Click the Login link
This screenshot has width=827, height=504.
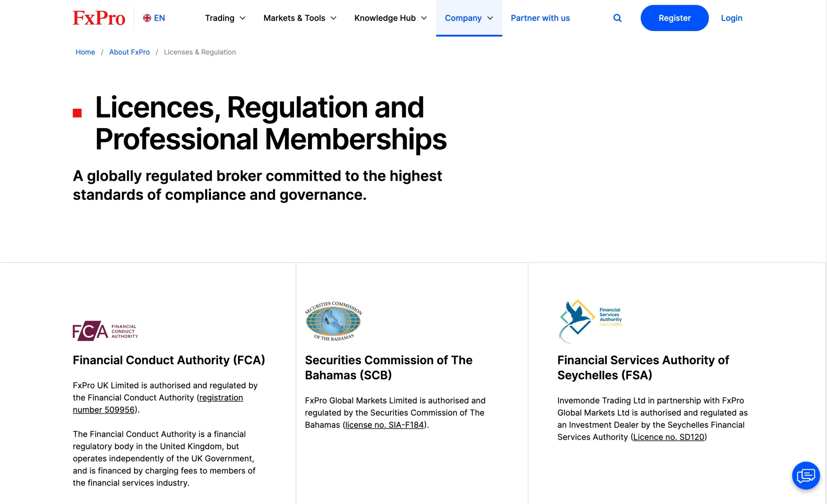tap(731, 18)
